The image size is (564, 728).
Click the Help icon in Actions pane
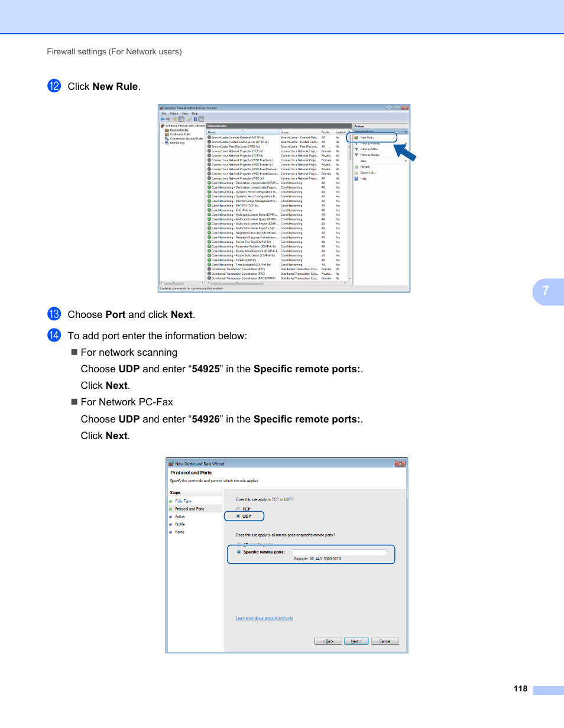click(x=356, y=178)
